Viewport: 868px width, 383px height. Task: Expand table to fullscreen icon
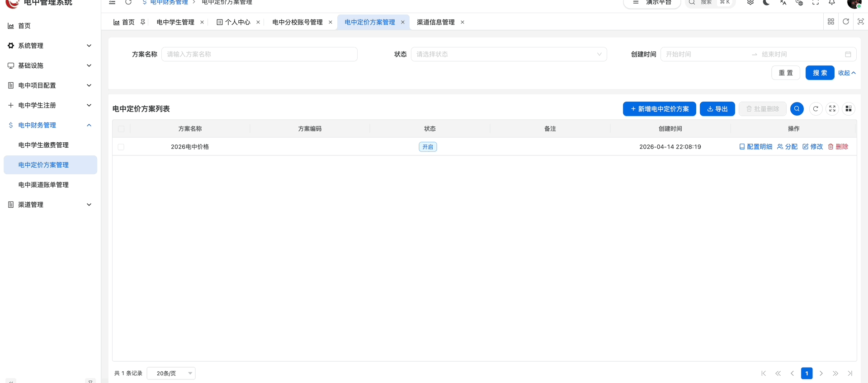[832, 109]
